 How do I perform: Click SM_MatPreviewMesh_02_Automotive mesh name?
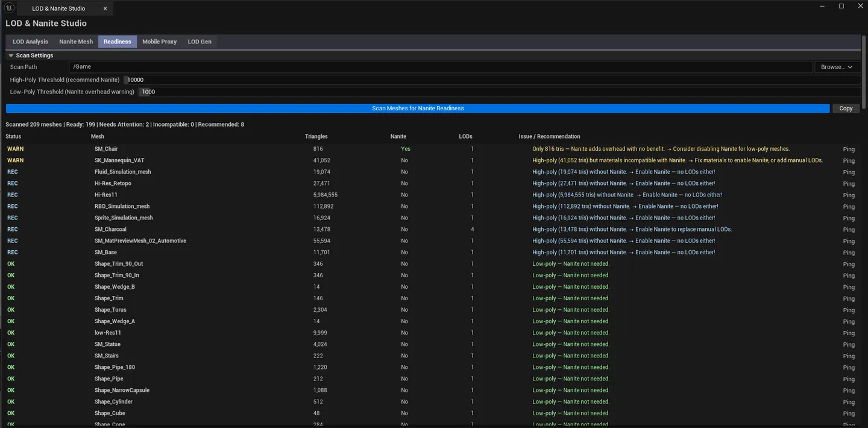point(140,241)
